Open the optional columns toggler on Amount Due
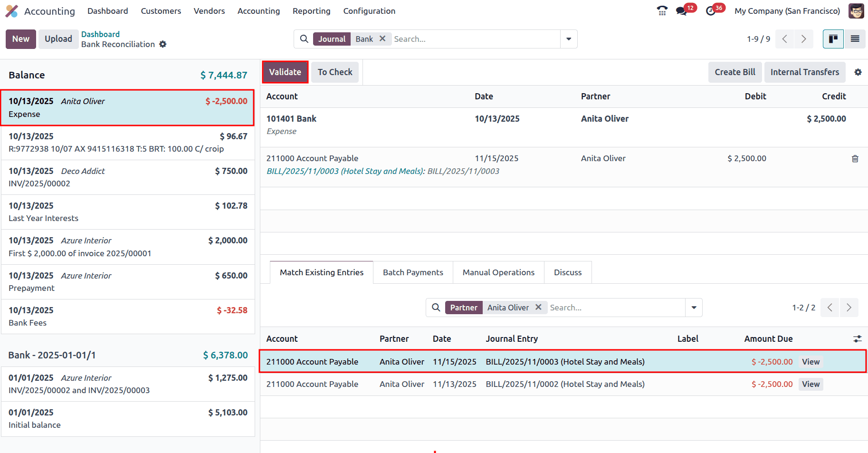The height and width of the screenshot is (453, 868). 857,338
